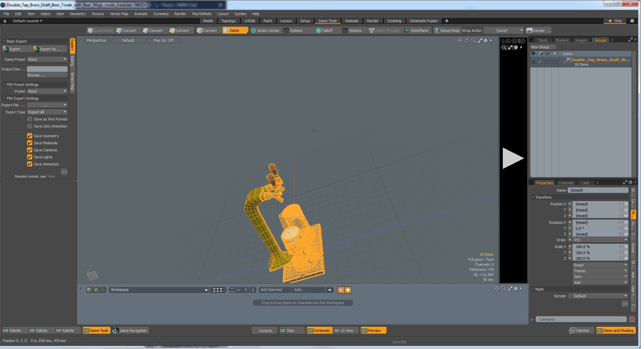Click the Name field showing mixed
The width and height of the screenshot is (644, 349).
coord(598,190)
